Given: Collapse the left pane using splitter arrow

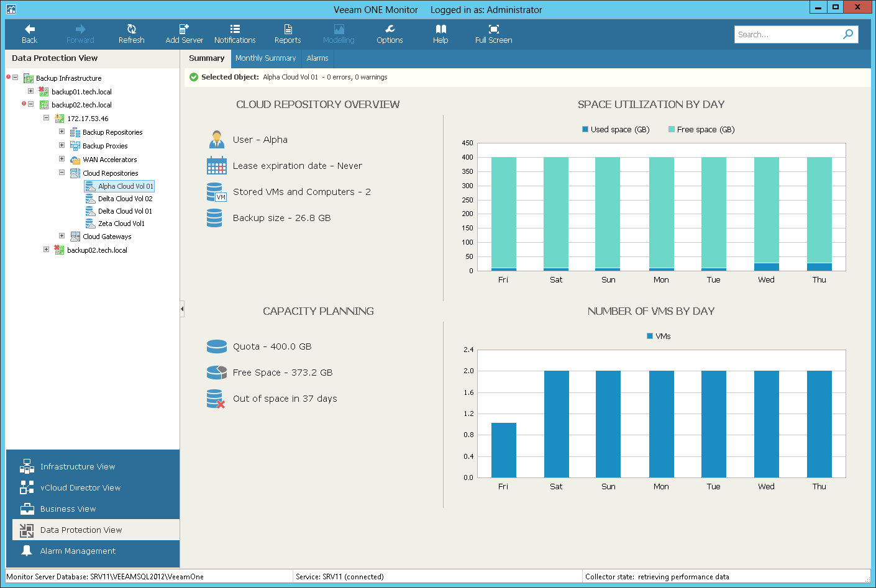Looking at the screenshot, I should pyautogui.click(x=182, y=309).
